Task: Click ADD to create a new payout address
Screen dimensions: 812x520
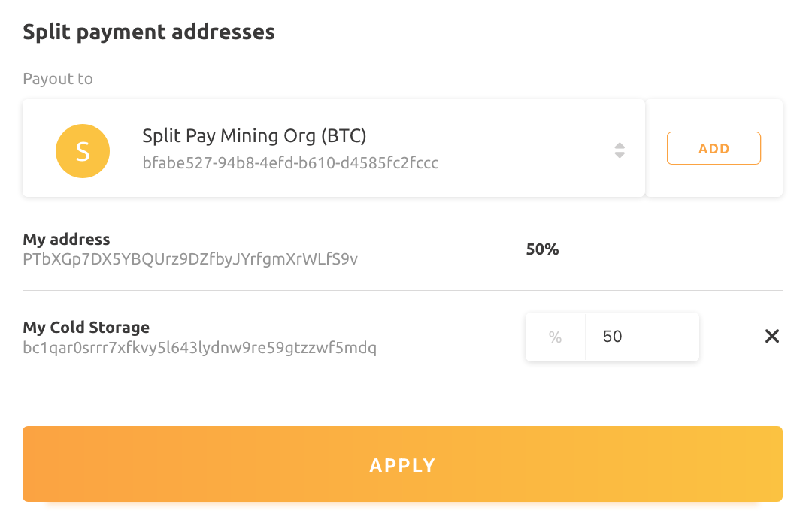Action: click(714, 148)
